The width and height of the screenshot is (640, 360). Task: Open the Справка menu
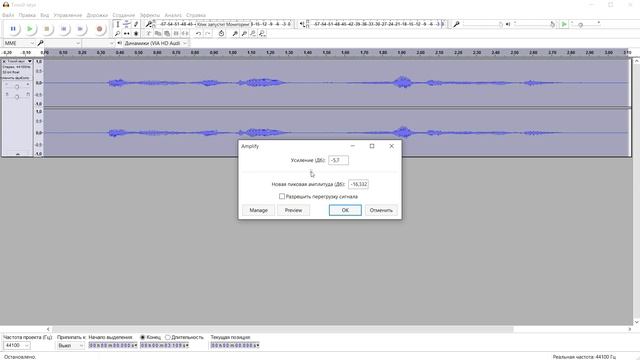196,15
